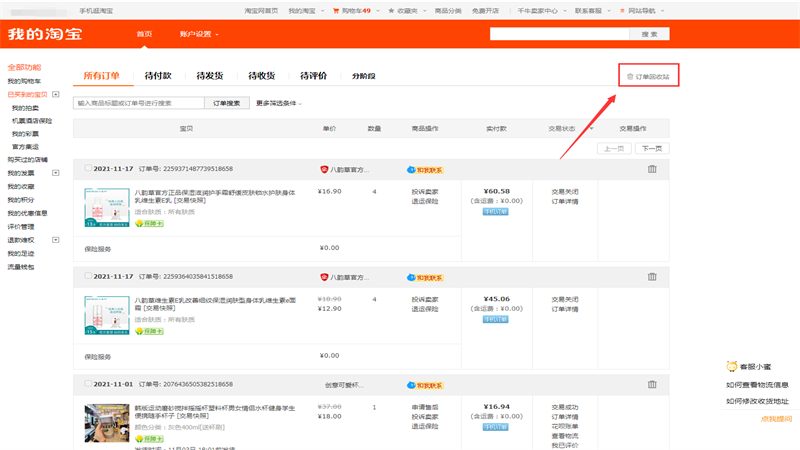Expand 更多筛选条件 filter options
Viewport: 800px width, 450px height.
[x=279, y=103]
